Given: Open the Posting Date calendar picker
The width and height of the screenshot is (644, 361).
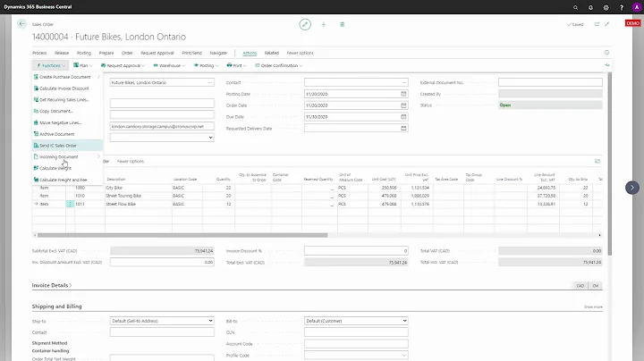Looking at the screenshot, I should [x=403, y=94].
